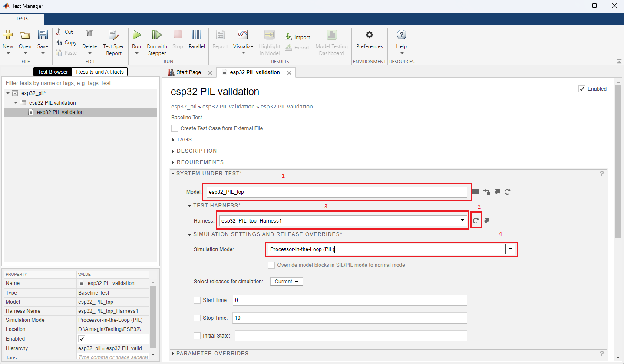Start Run with Stepper
The width and height of the screenshot is (624, 364).
point(157,42)
